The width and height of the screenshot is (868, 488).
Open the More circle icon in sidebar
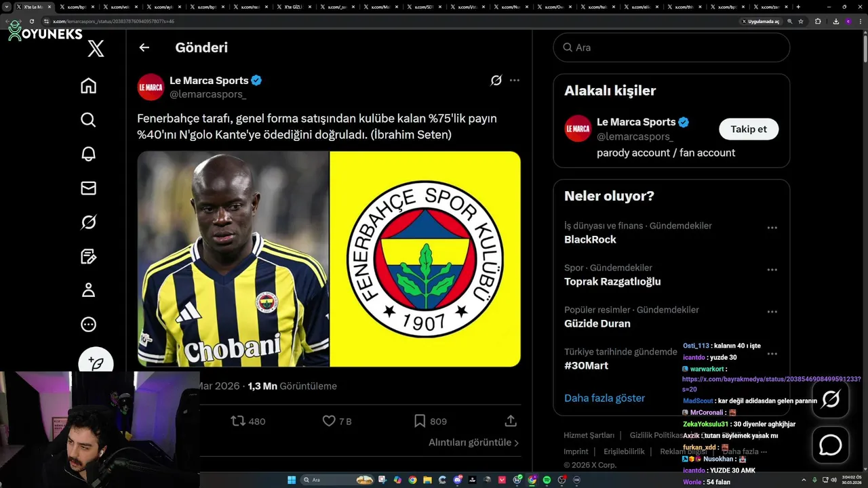point(88,325)
